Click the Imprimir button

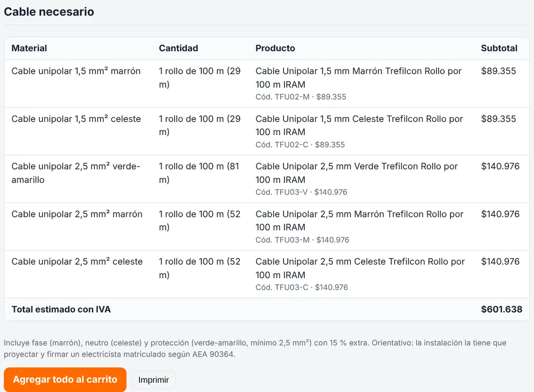pyautogui.click(x=153, y=380)
